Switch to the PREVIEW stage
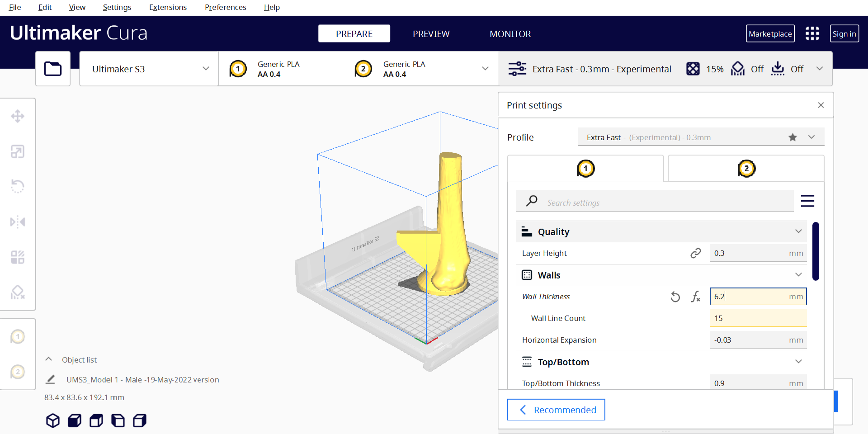This screenshot has width=868, height=434. point(431,34)
